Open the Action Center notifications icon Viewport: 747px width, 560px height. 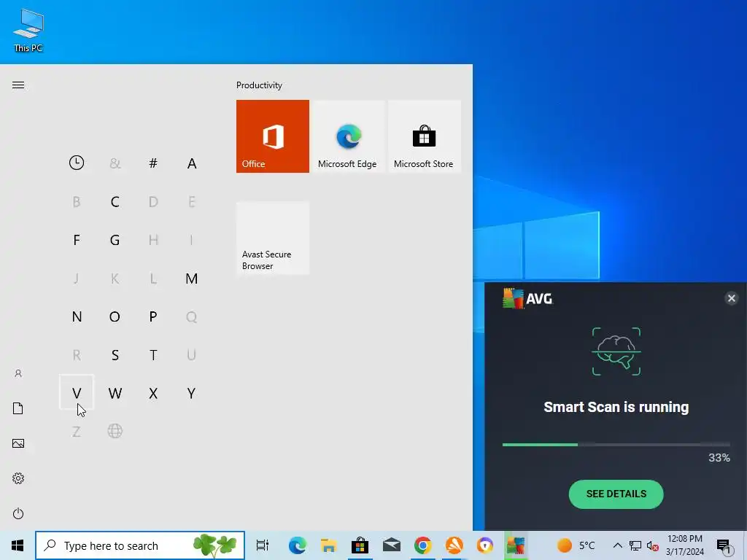click(x=724, y=547)
